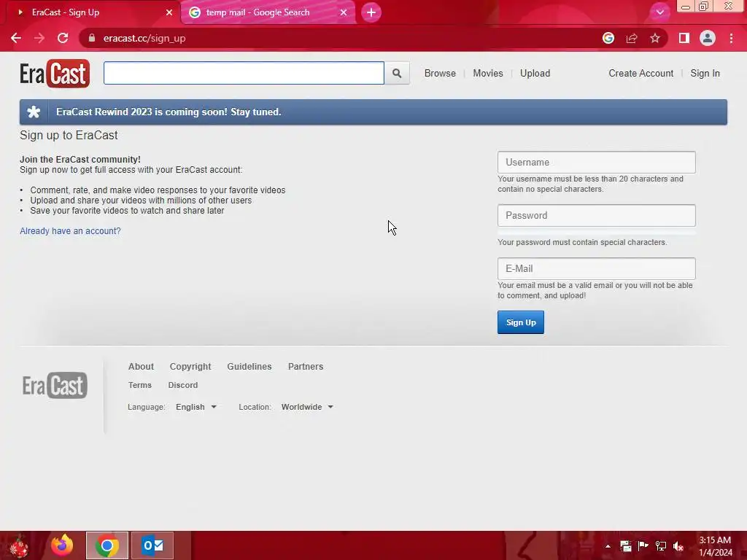
Task: Click the browser forward arrow
Action: click(39, 38)
